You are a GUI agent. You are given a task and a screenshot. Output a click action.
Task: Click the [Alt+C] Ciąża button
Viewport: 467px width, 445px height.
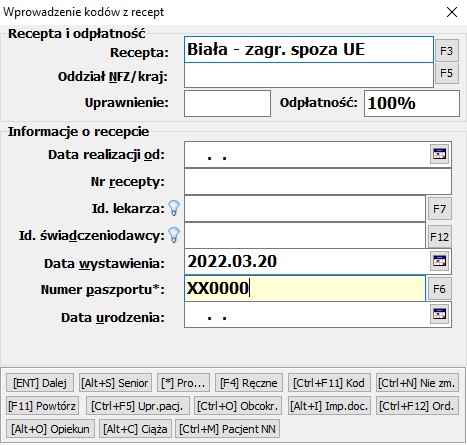(135, 429)
